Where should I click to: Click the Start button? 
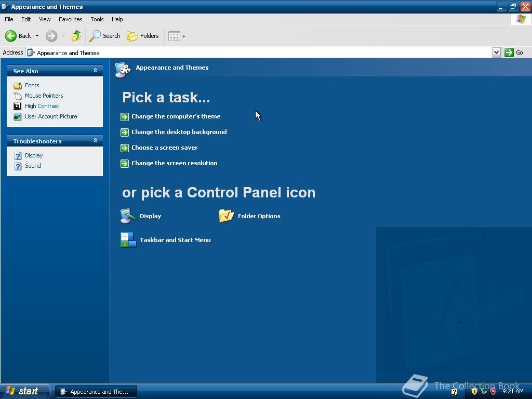coord(25,391)
